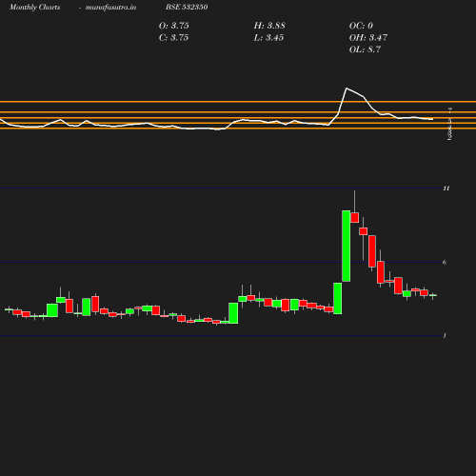476x476 pixels.
Task: Click the "munafasutra.in" site label
Action: coord(110,7)
